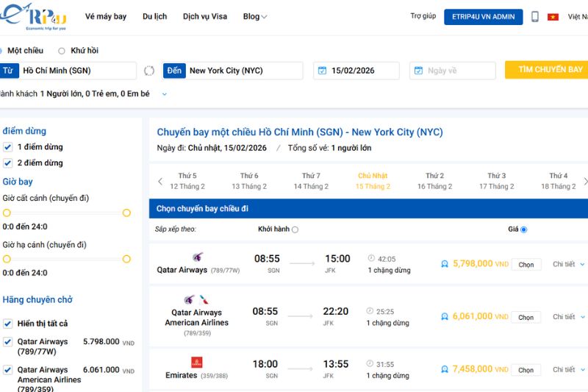Expand the passenger count dropdown arrow

pyautogui.click(x=164, y=94)
